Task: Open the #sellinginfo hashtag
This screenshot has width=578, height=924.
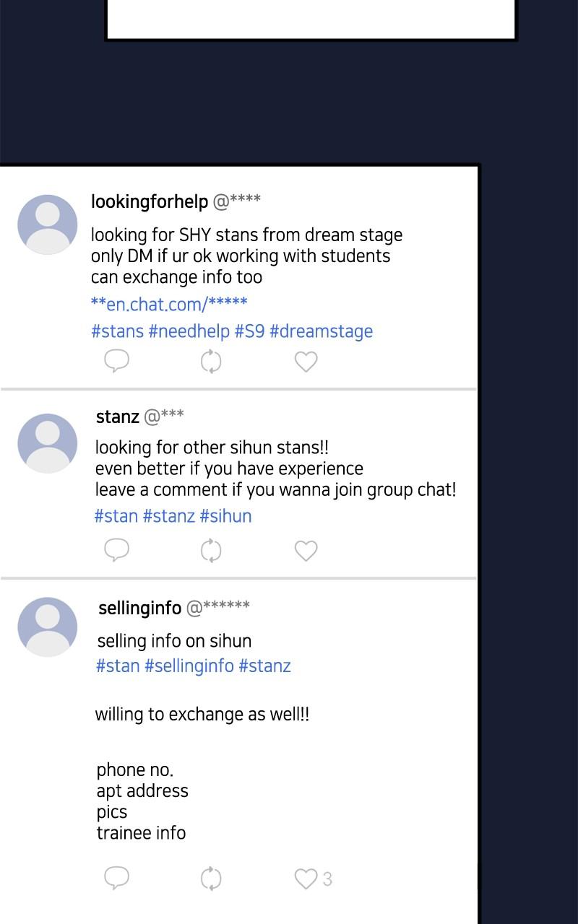Action: click(x=189, y=666)
